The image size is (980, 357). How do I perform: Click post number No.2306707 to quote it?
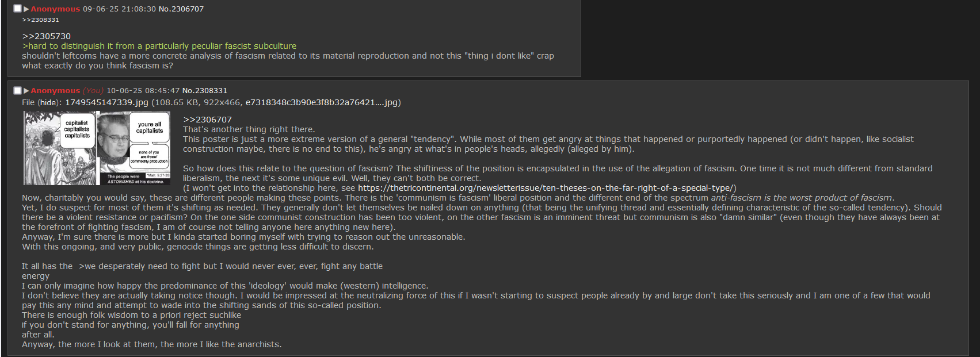click(x=181, y=9)
